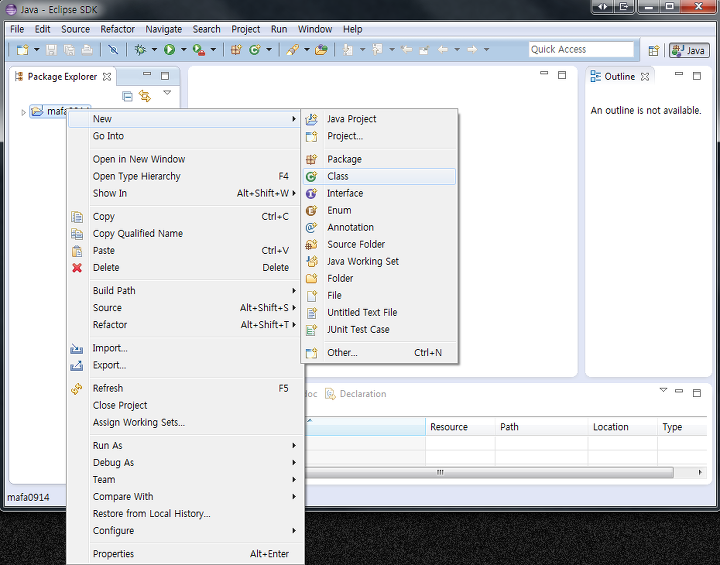The width and height of the screenshot is (720, 565).
Task: Click the Export... icon in context menu
Action: pos(77,366)
